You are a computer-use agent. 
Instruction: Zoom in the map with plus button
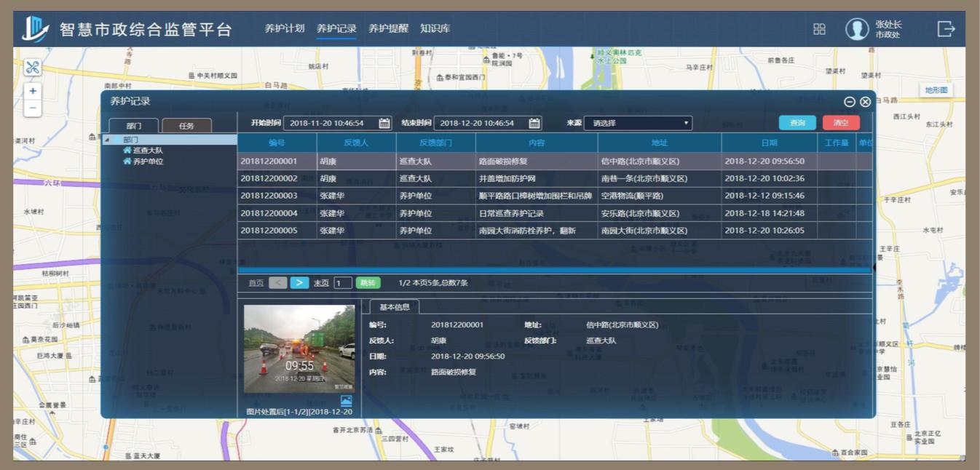click(33, 91)
